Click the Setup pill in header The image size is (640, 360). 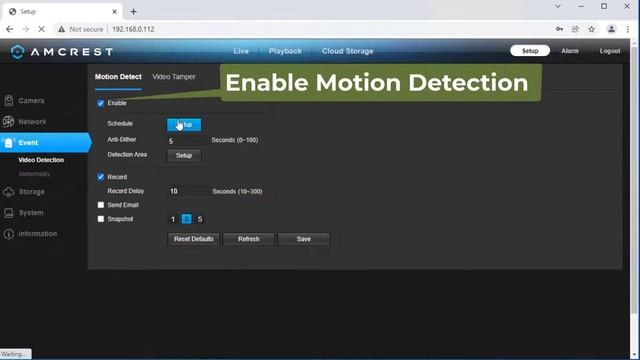point(530,51)
